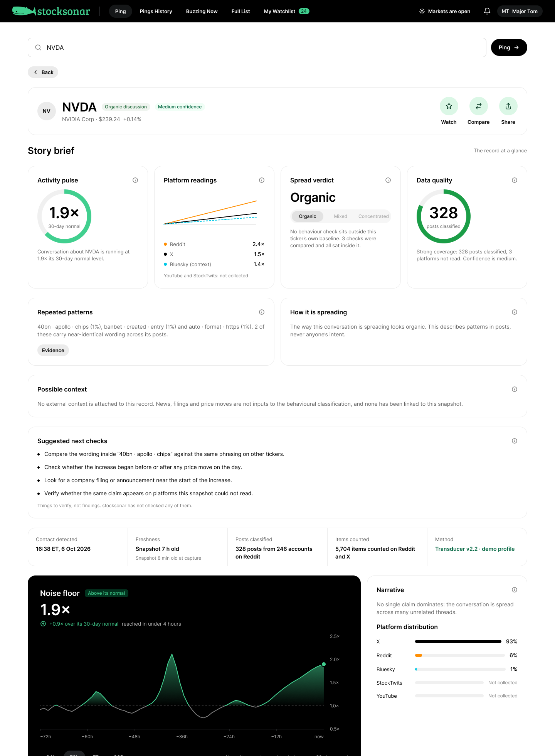555x756 pixels.
Task: Open the Suggested next checks info icon
Action: 515,441
